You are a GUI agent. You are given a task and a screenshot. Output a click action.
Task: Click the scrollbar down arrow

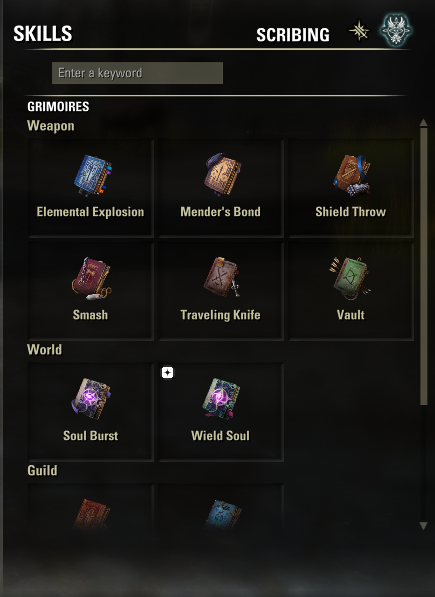pos(423,526)
